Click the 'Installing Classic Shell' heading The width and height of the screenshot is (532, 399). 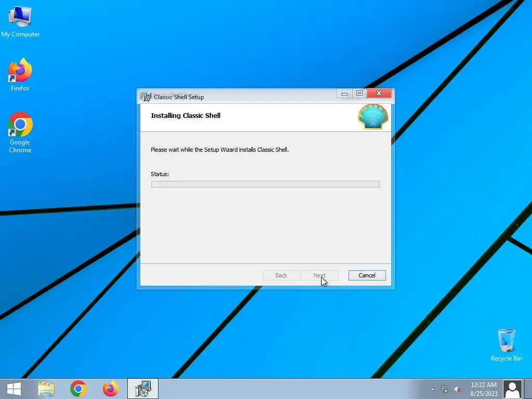click(185, 116)
